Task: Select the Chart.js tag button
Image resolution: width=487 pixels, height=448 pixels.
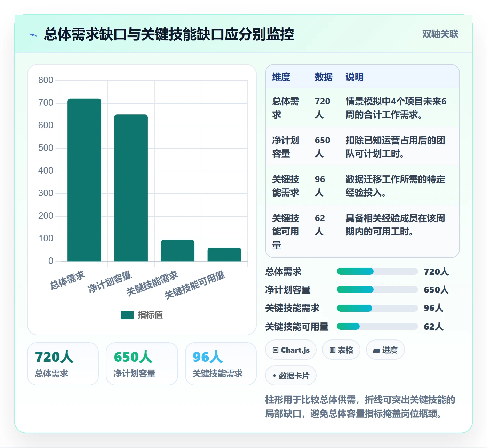Action: pos(291,350)
